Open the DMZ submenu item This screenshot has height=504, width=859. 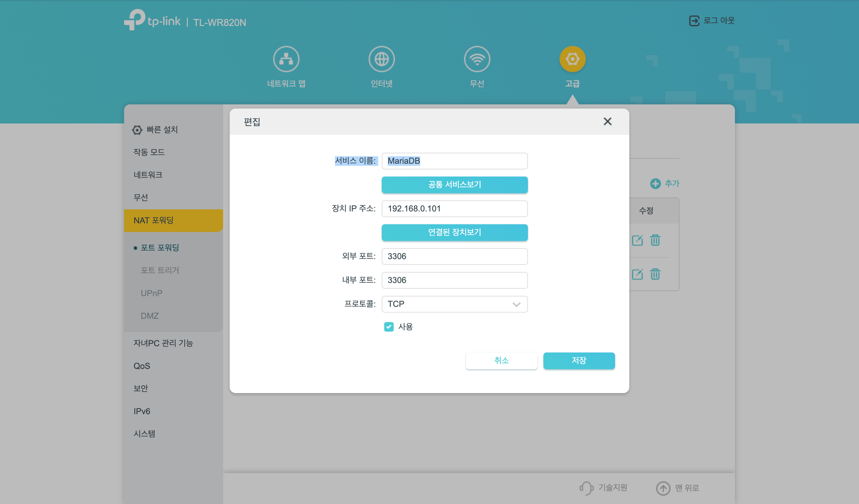point(150,316)
